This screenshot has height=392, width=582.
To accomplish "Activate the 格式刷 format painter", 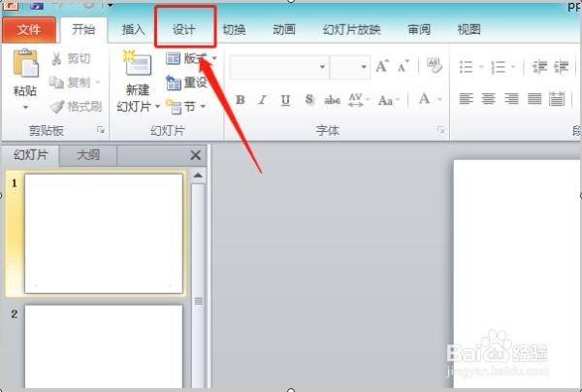I will click(x=76, y=107).
